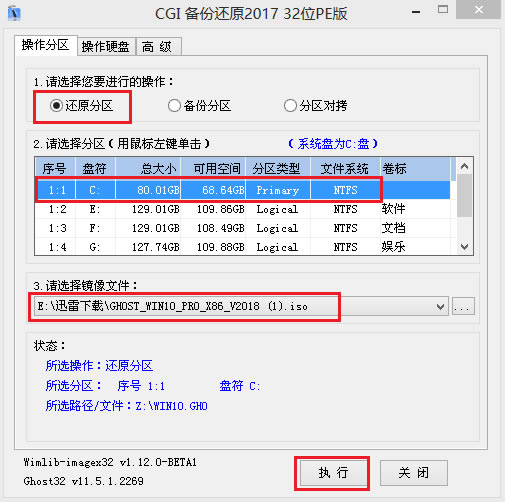Screen dimensions: 505x502
Task: Click the 执行 button
Action: (333, 473)
